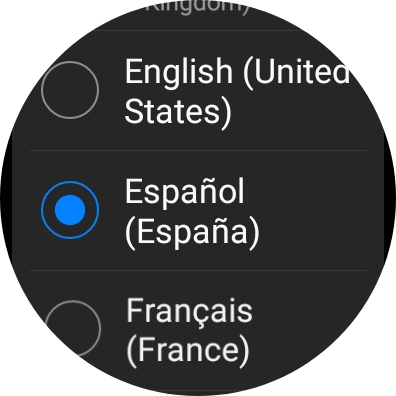Choose the "English (United" text label

(237, 72)
